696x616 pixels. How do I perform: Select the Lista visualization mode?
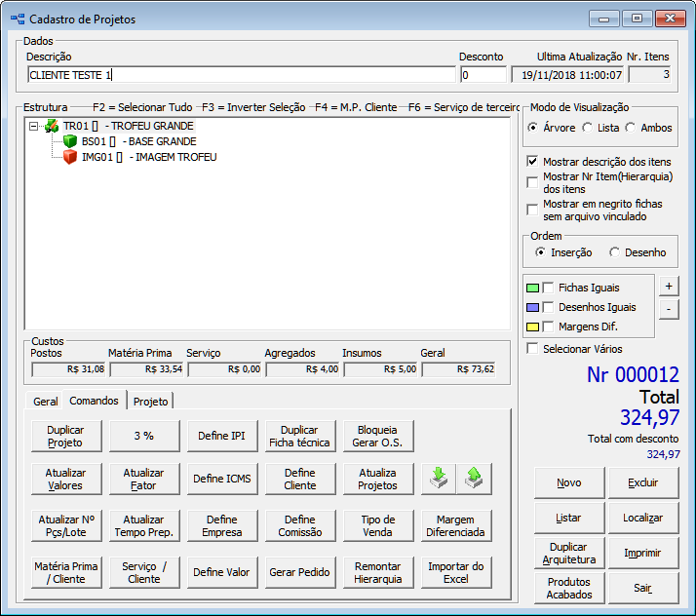coord(587,128)
